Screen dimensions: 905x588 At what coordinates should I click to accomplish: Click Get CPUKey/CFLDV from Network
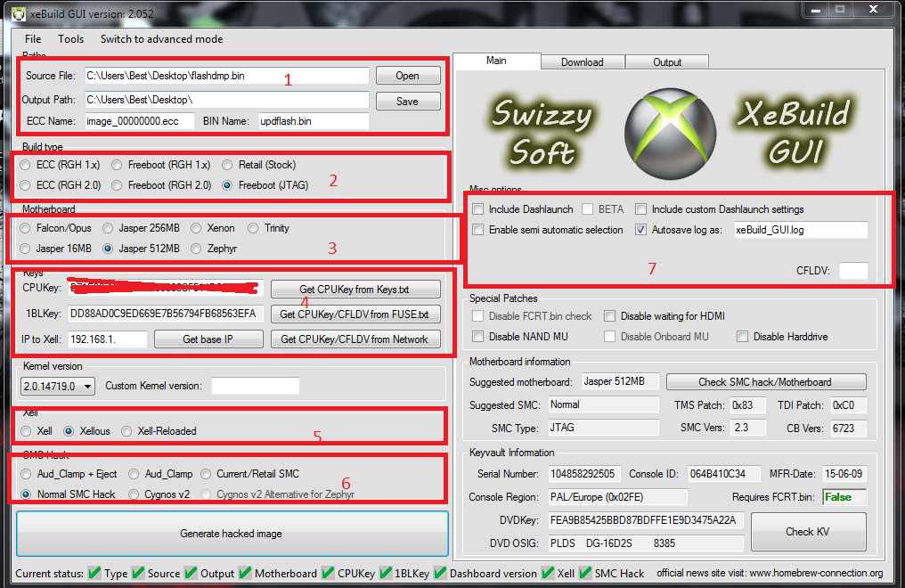(x=355, y=339)
